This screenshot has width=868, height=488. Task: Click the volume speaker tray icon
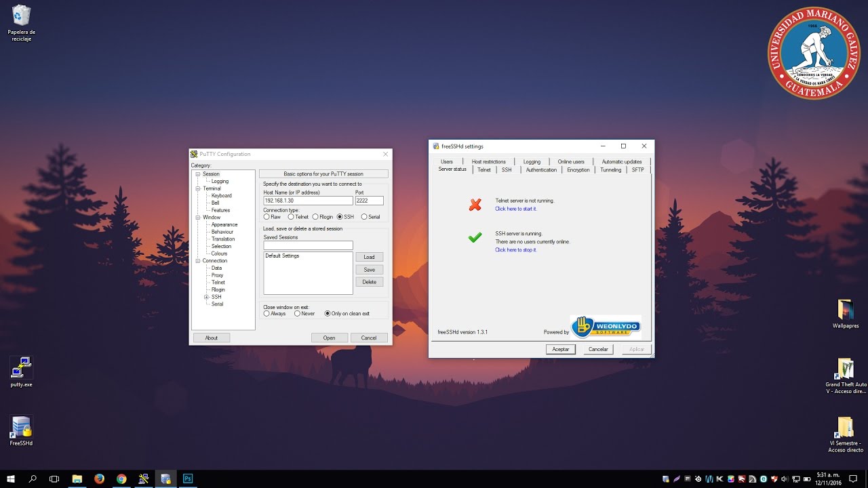click(785, 479)
